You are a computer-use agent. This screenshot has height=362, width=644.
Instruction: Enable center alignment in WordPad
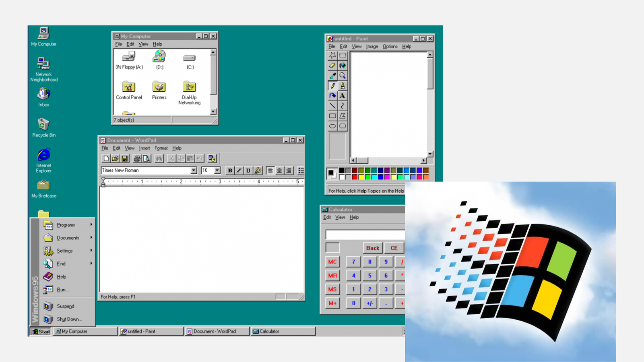point(279,170)
